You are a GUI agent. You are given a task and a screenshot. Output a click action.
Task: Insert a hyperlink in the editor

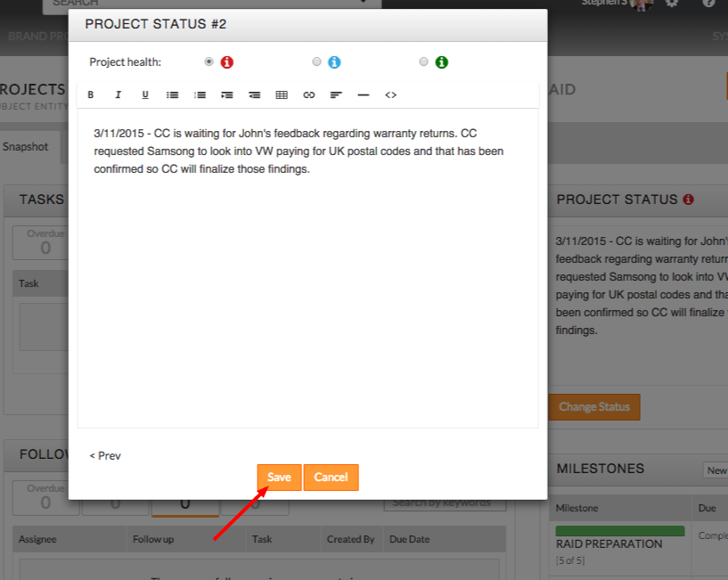click(x=309, y=94)
